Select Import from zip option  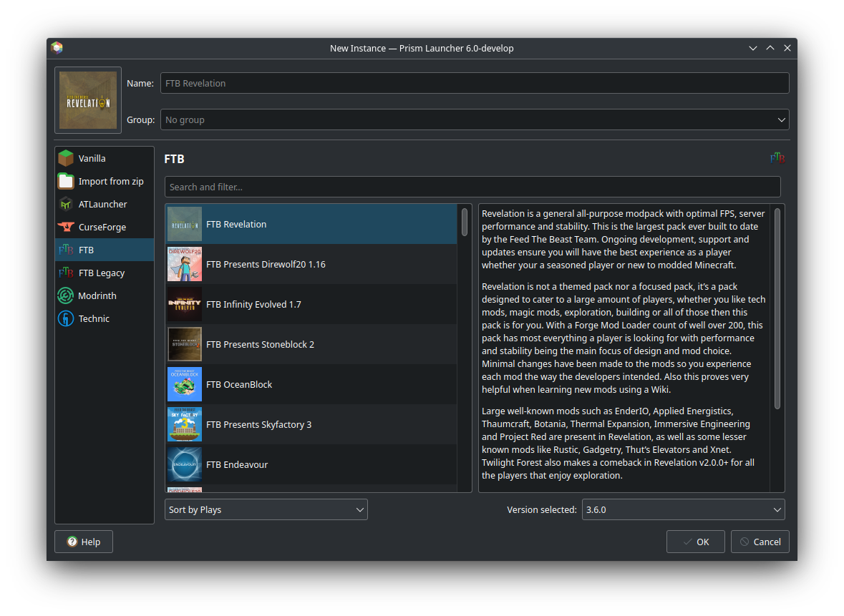tap(105, 181)
